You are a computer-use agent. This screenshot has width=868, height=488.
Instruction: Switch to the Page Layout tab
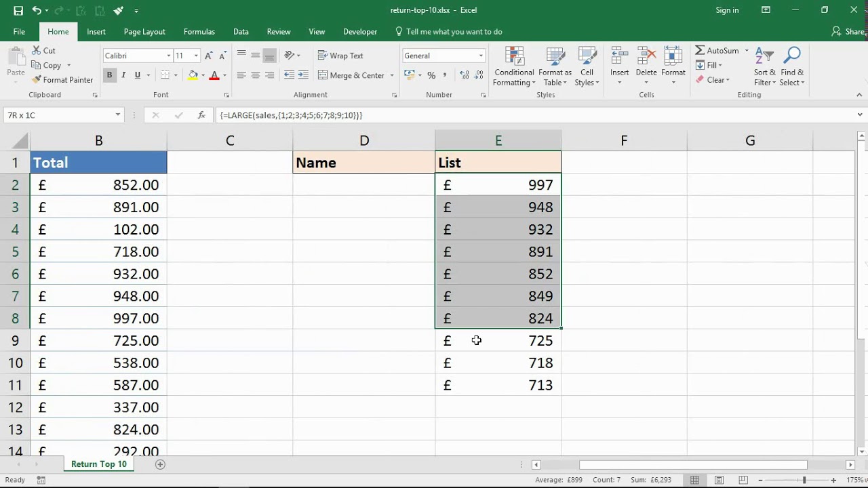tap(144, 32)
